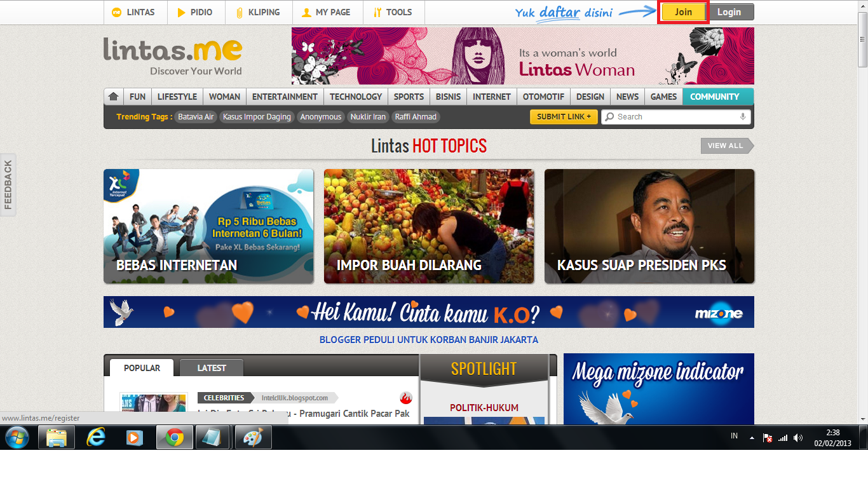The width and height of the screenshot is (868, 488).
Task: Show hidden tray icons arrow
Action: (752, 437)
